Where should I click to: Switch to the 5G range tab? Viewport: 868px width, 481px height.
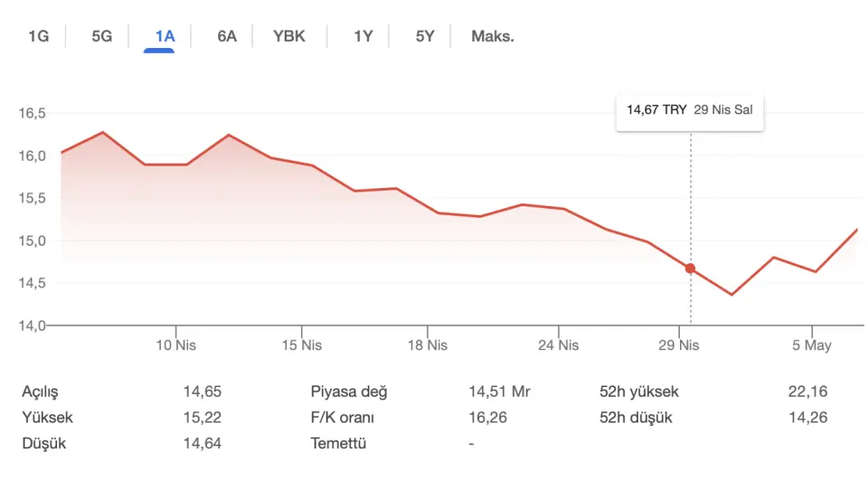tap(102, 36)
